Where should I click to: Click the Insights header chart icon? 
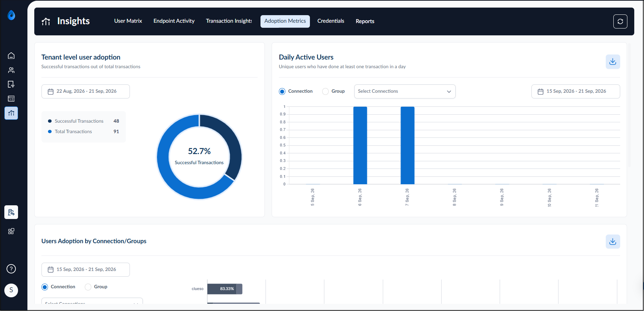tap(46, 21)
